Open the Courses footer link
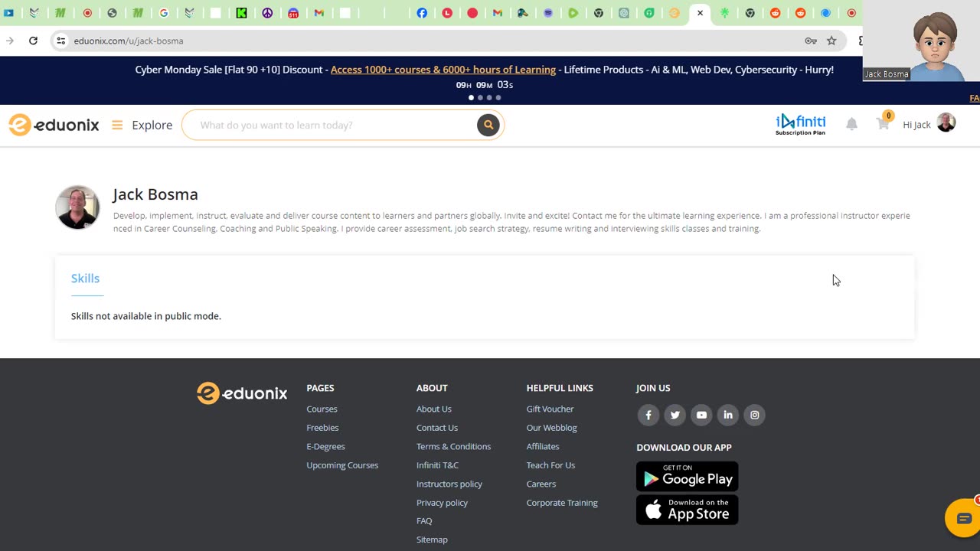Viewport: 980px width, 551px height. 322,409
